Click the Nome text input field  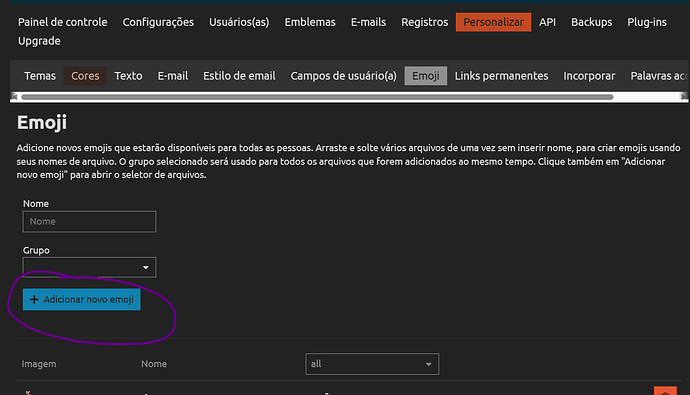[89, 222]
